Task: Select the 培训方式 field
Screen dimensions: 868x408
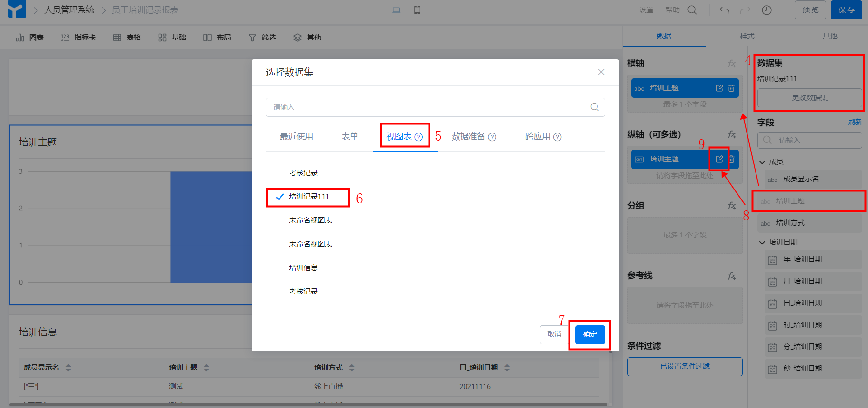Action: [810, 223]
